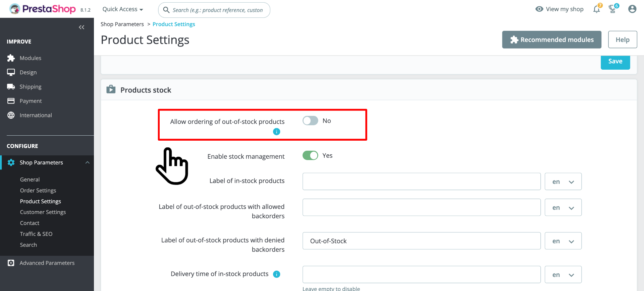The image size is (644, 291).
Task: Open the user profile avatar icon
Action: (x=632, y=9)
